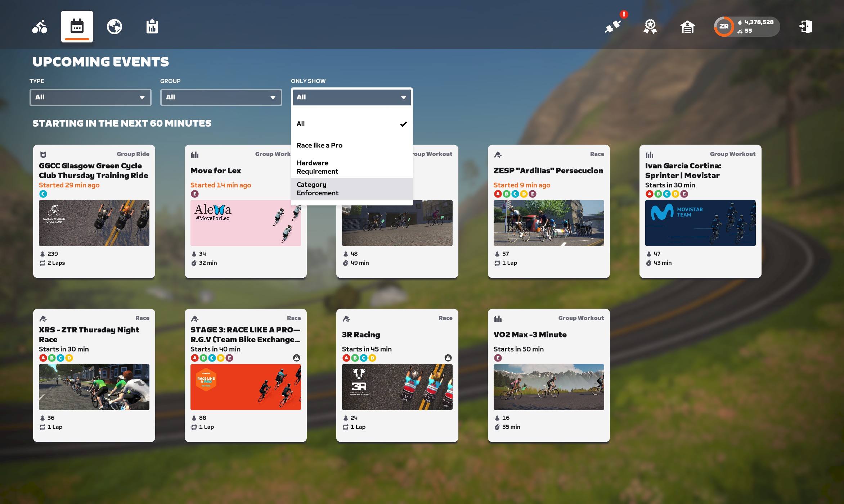This screenshot has height=504, width=844.
Task: Click the exit door icon
Action: click(x=805, y=27)
